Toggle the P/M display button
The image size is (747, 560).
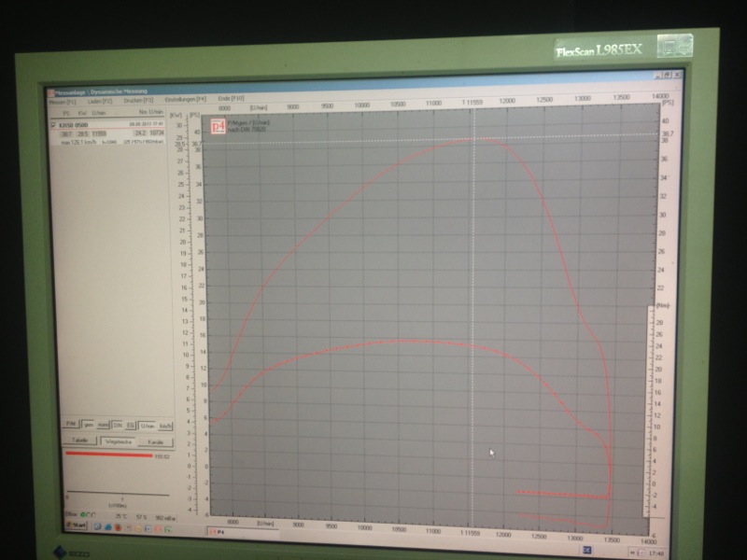click(70, 425)
